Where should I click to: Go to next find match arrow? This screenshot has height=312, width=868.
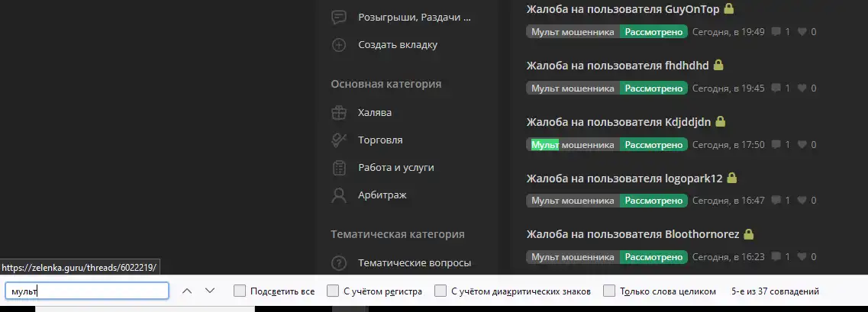coord(210,291)
